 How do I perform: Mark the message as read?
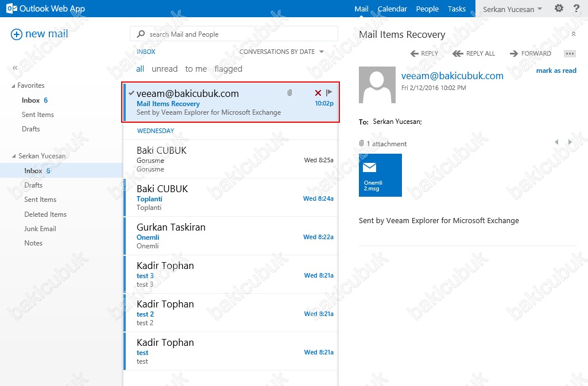[x=556, y=71]
